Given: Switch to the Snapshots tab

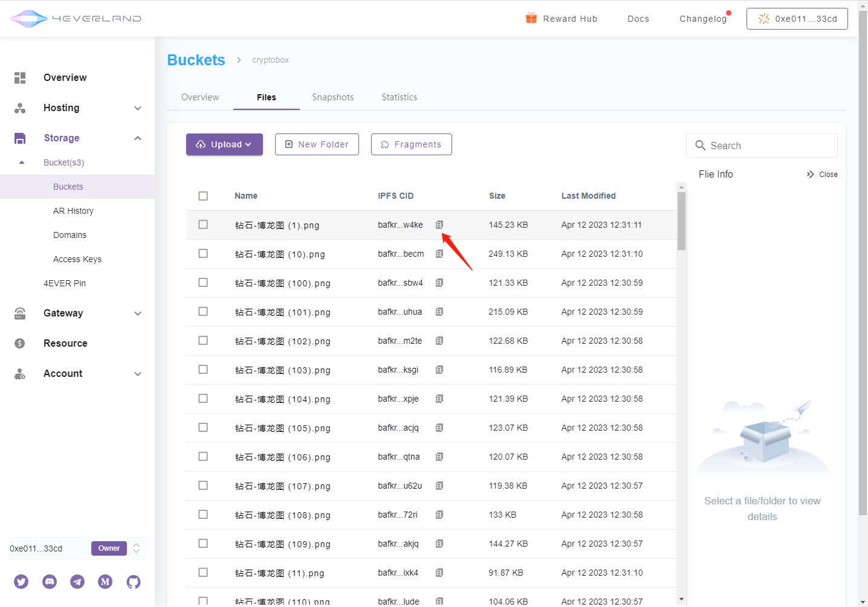Looking at the screenshot, I should point(333,97).
